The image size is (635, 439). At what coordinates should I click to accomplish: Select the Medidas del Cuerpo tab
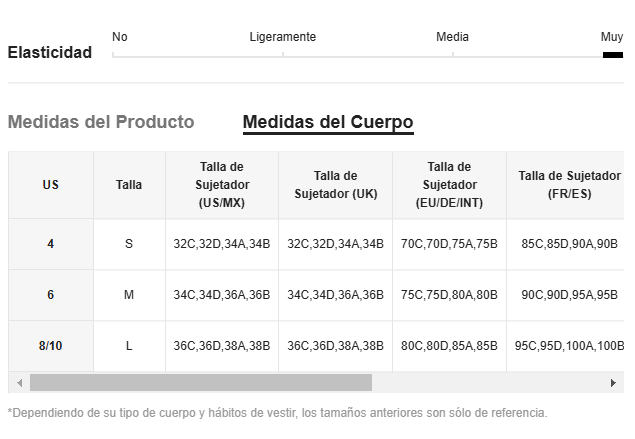point(328,123)
